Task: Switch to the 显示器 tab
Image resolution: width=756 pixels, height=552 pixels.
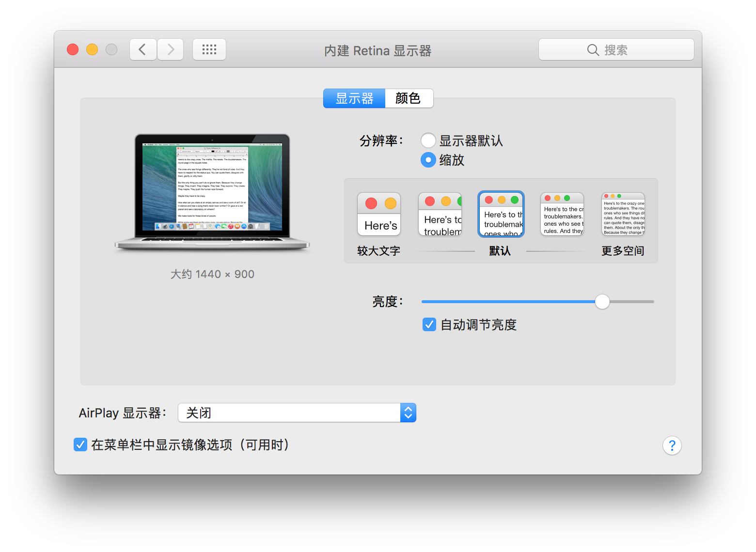Action: [354, 98]
